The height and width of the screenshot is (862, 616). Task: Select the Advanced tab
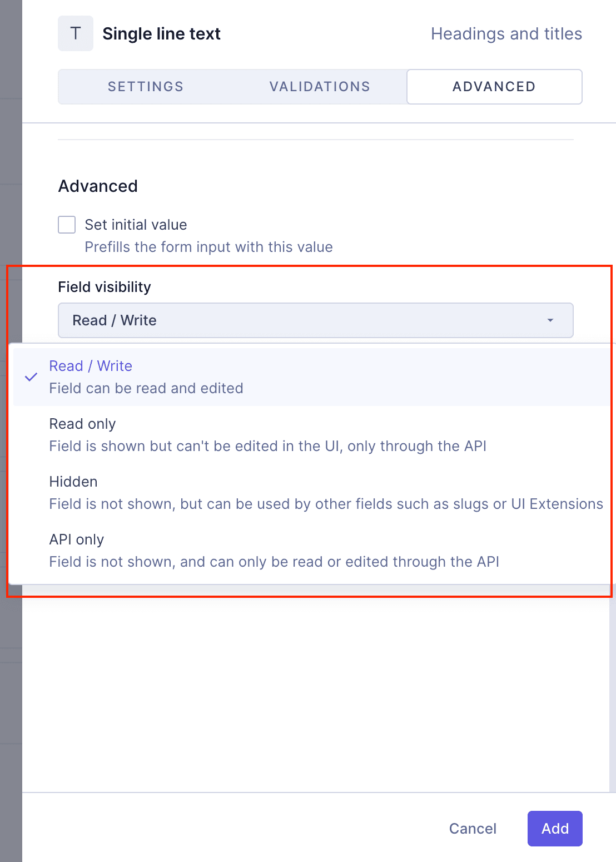[x=494, y=87]
